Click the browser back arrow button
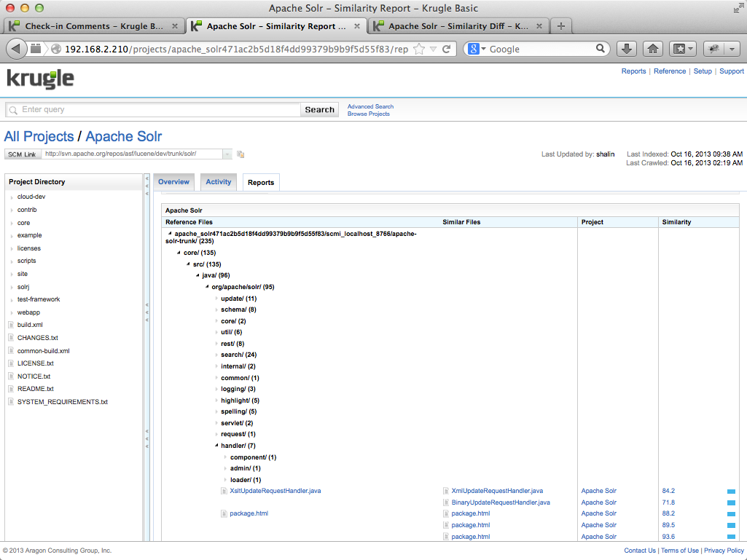 (16, 49)
